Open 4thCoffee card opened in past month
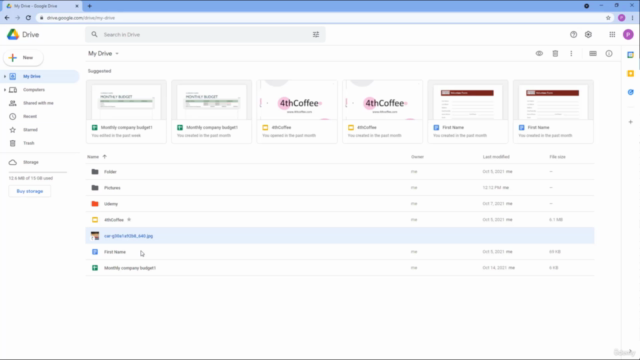The height and width of the screenshot is (360, 640). [x=297, y=111]
